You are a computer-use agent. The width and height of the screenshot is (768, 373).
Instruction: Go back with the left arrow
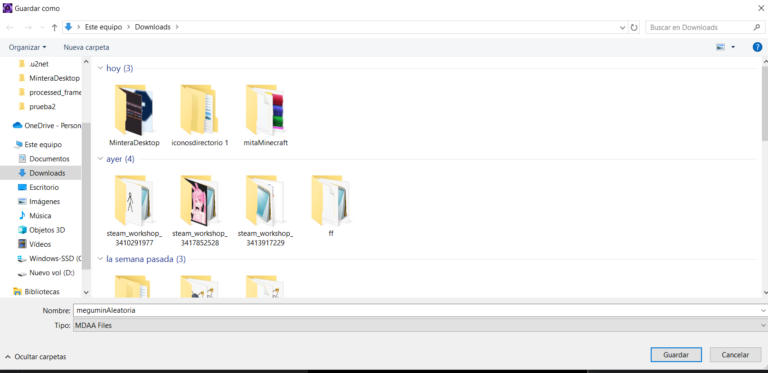click(x=10, y=27)
